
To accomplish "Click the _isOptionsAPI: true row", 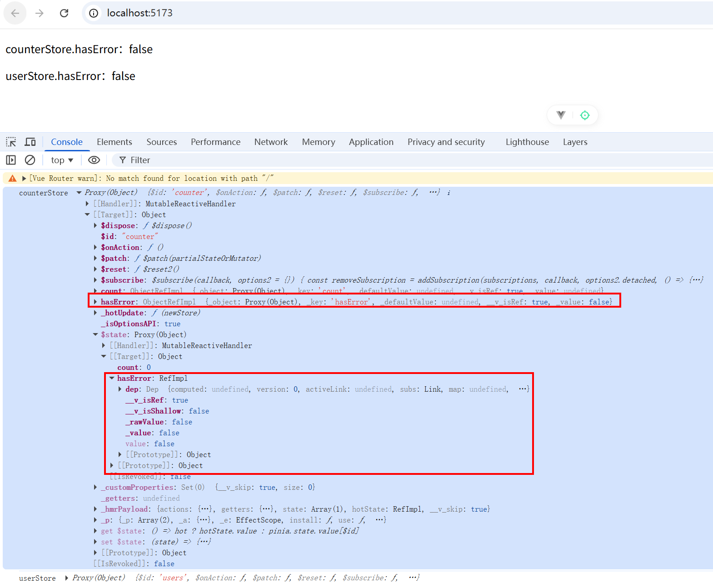I will [x=141, y=324].
